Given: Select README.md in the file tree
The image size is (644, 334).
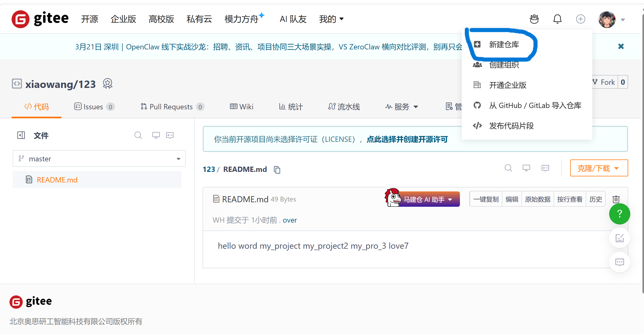Looking at the screenshot, I should pos(57,180).
